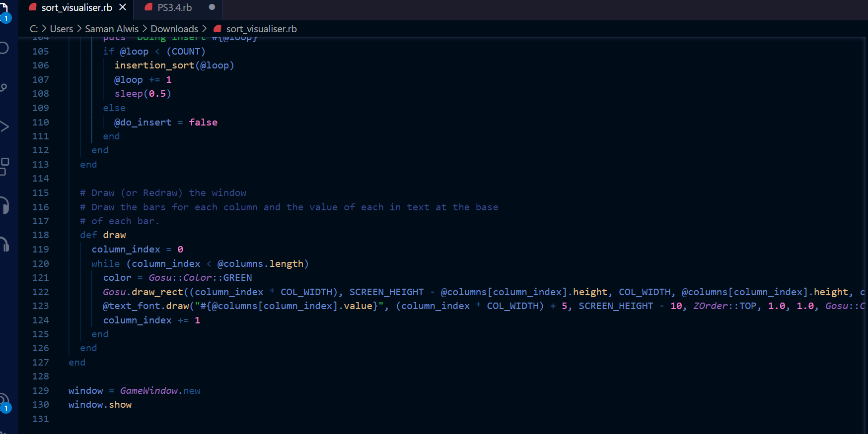Click 'while' keyword on line 120
The image size is (868, 434).
pyautogui.click(x=106, y=264)
